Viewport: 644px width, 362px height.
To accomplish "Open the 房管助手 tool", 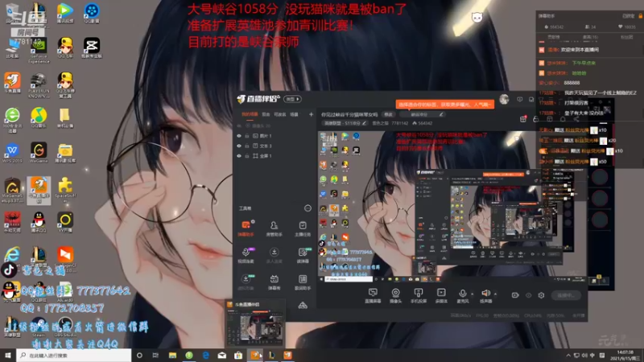I will pyautogui.click(x=274, y=228).
